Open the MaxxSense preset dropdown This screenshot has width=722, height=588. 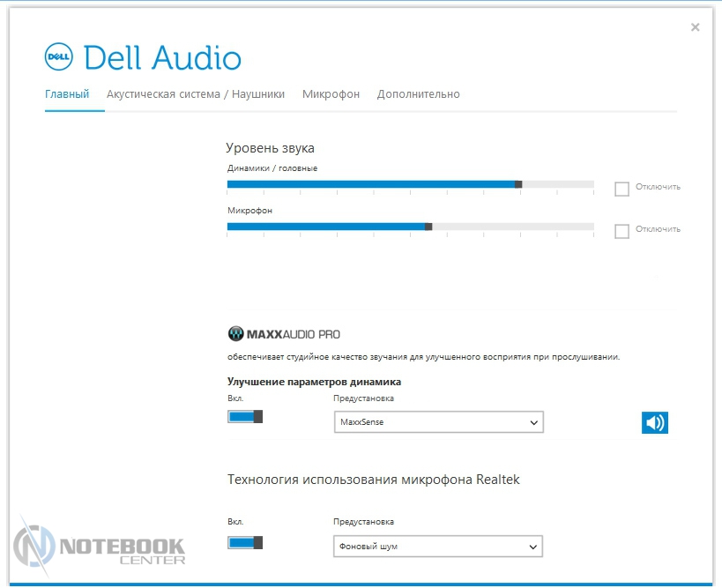pyautogui.click(x=439, y=421)
